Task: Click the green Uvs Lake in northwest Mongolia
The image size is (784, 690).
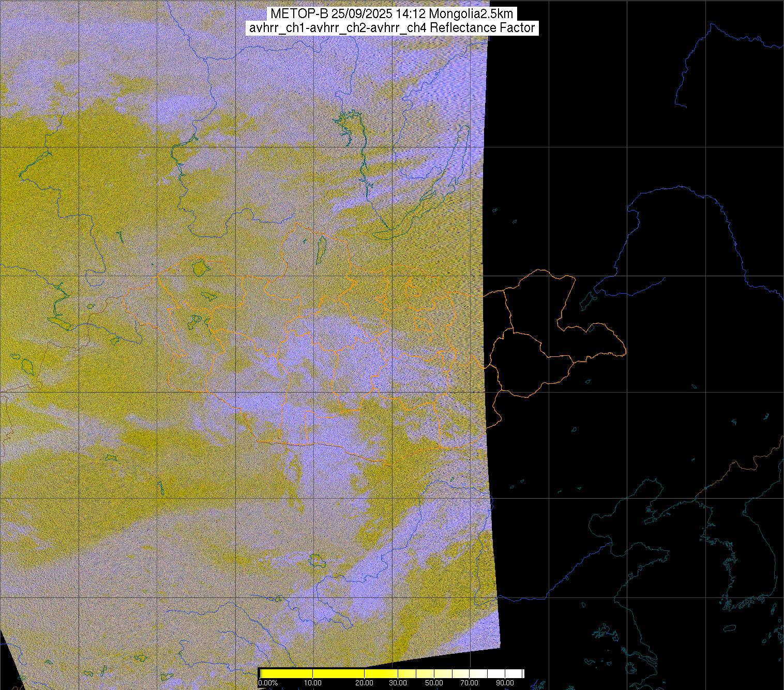Action: pos(199,268)
